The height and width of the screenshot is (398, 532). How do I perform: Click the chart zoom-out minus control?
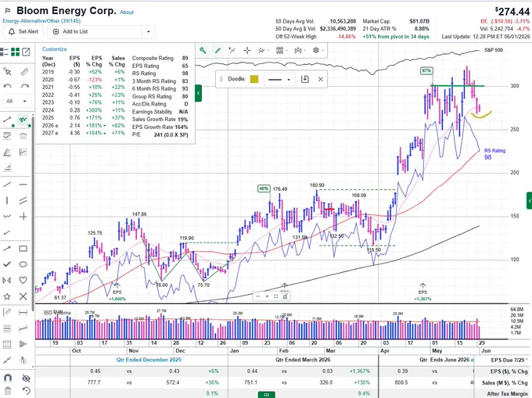pos(258,296)
